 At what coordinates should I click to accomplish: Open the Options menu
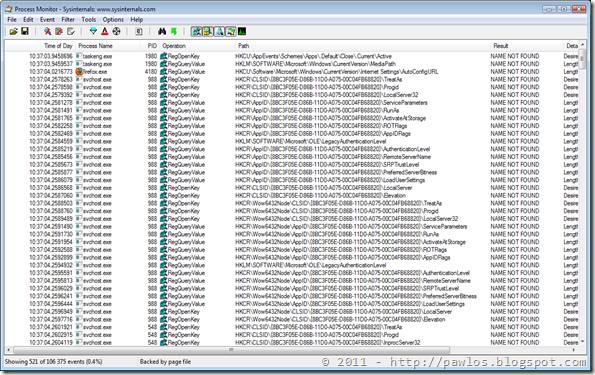pos(113,19)
